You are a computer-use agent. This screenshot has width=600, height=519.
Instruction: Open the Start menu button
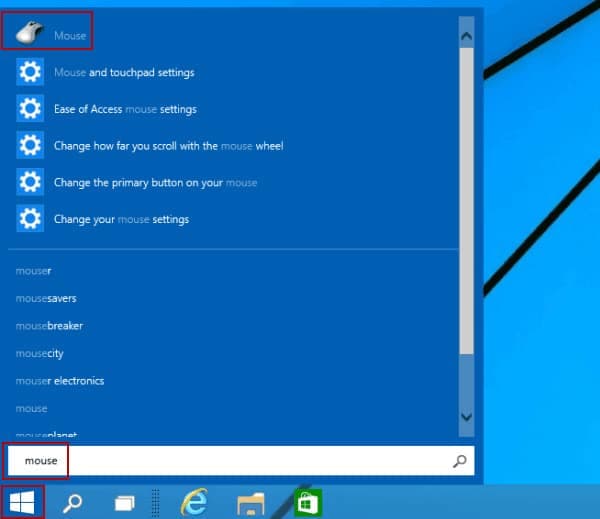pos(22,502)
